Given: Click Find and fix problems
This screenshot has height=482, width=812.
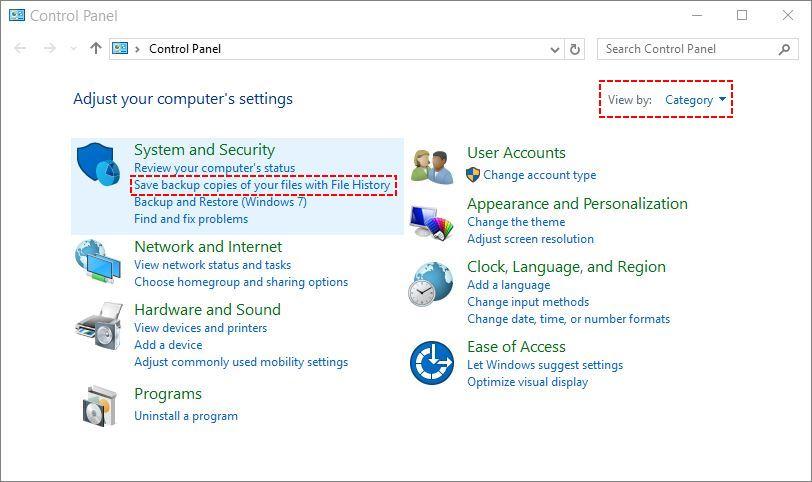Looking at the screenshot, I should tap(191, 219).
